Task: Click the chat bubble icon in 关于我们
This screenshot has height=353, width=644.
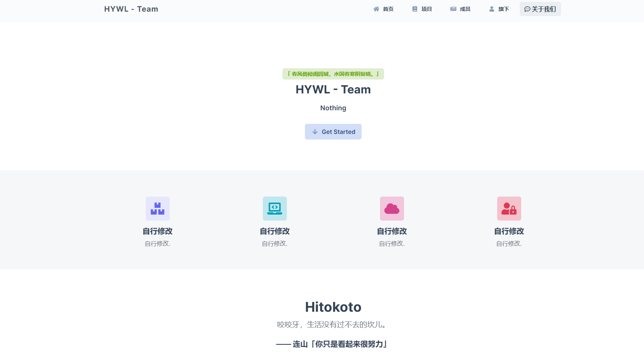Action: tap(527, 9)
